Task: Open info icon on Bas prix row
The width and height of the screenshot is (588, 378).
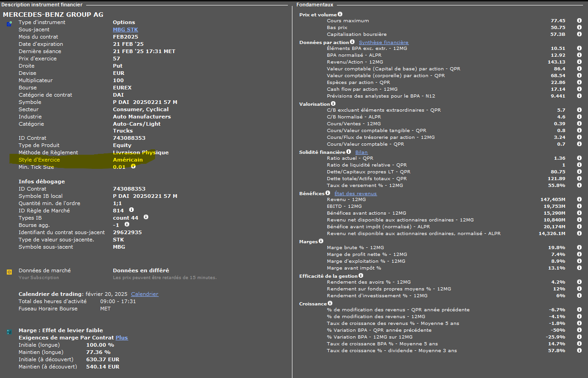Action: coord(579,27)
